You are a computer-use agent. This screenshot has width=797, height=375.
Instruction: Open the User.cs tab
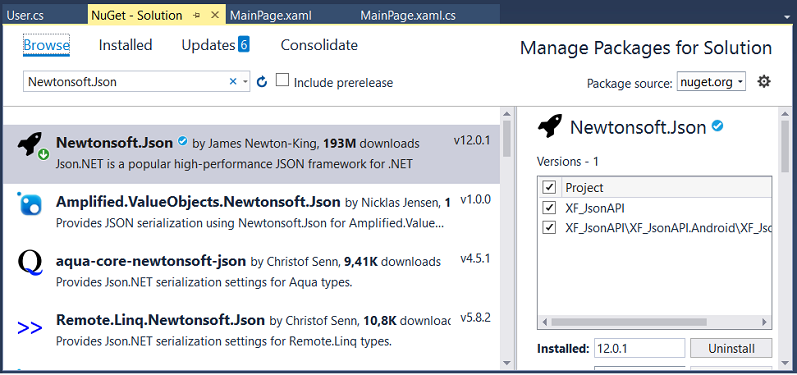(25, 15)
